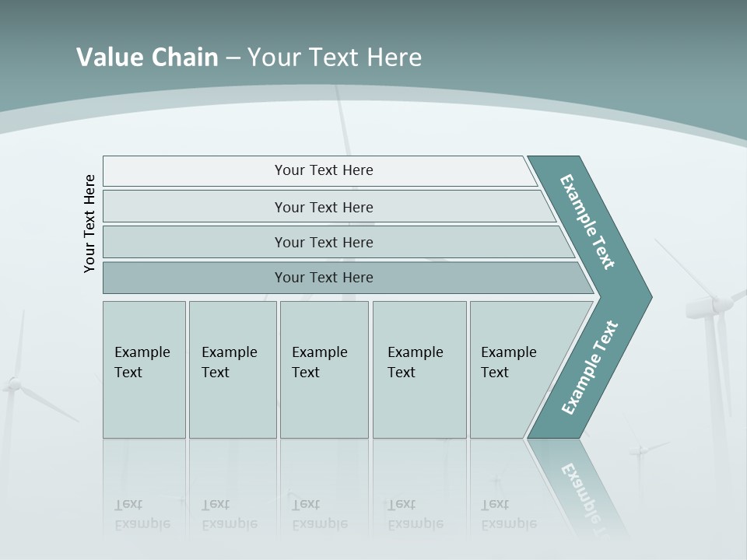This screenshot has width=747, height=560.
Task: Select the darkest bottom "Your Text Here" bar
Action: click(323, 278)
